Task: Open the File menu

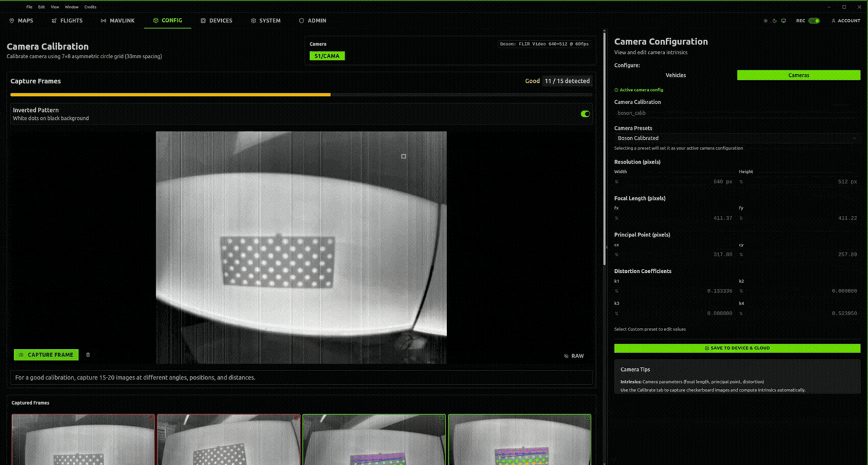Action: (x=29, y=7)
